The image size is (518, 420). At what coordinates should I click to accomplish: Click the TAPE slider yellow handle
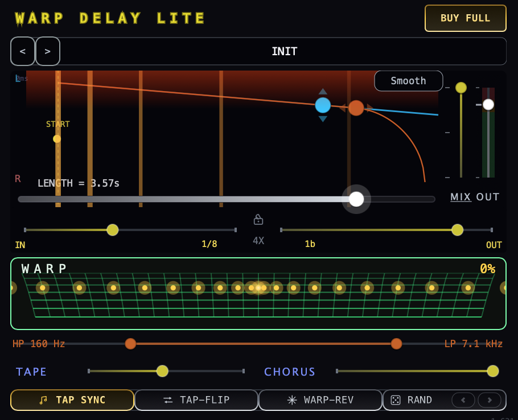coord(162,371)
